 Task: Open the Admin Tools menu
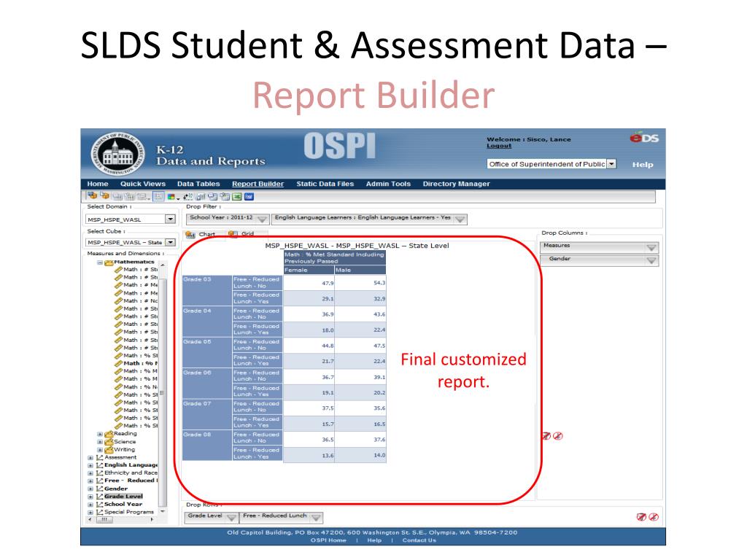pyautogui.click(x=388, y=184)
